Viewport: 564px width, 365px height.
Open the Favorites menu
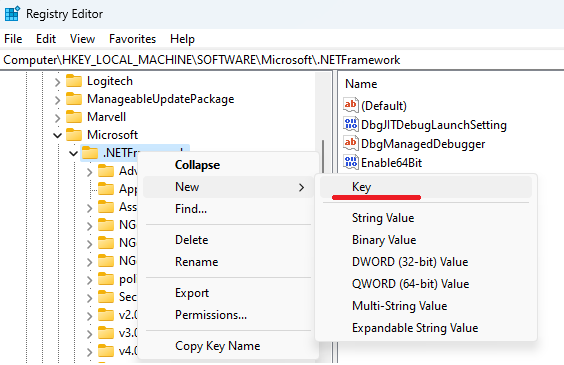tap(133, 39)
